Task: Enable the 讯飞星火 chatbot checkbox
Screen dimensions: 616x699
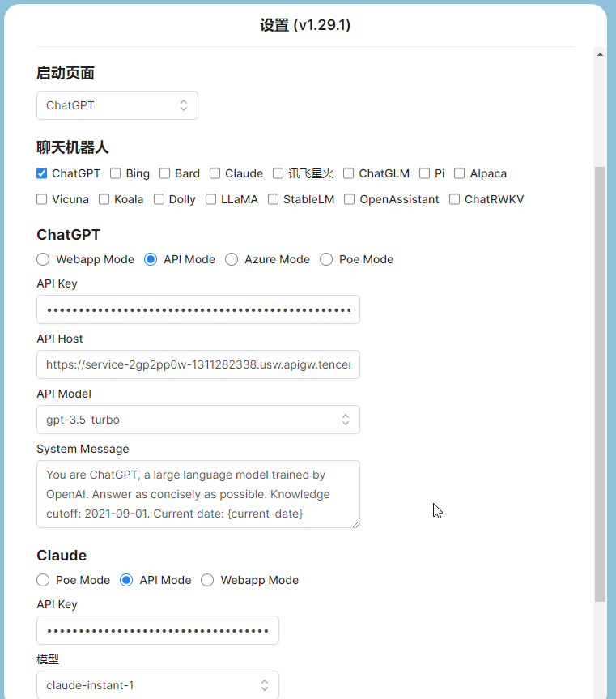Action: [x=278, y=173]
